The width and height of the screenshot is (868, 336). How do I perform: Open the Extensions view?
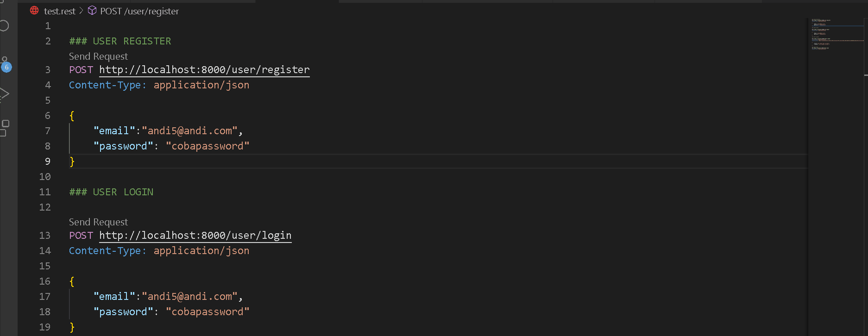6,125
